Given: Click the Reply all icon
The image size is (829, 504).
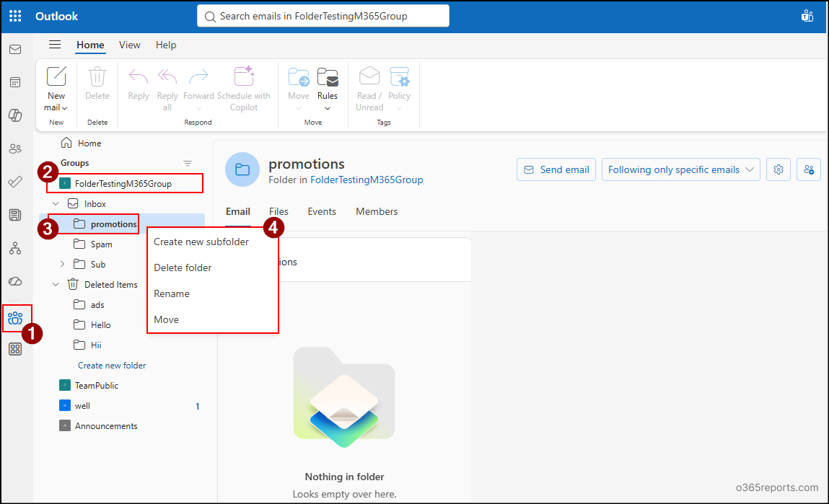Looking at the screenshot, I should coord(167,76).
